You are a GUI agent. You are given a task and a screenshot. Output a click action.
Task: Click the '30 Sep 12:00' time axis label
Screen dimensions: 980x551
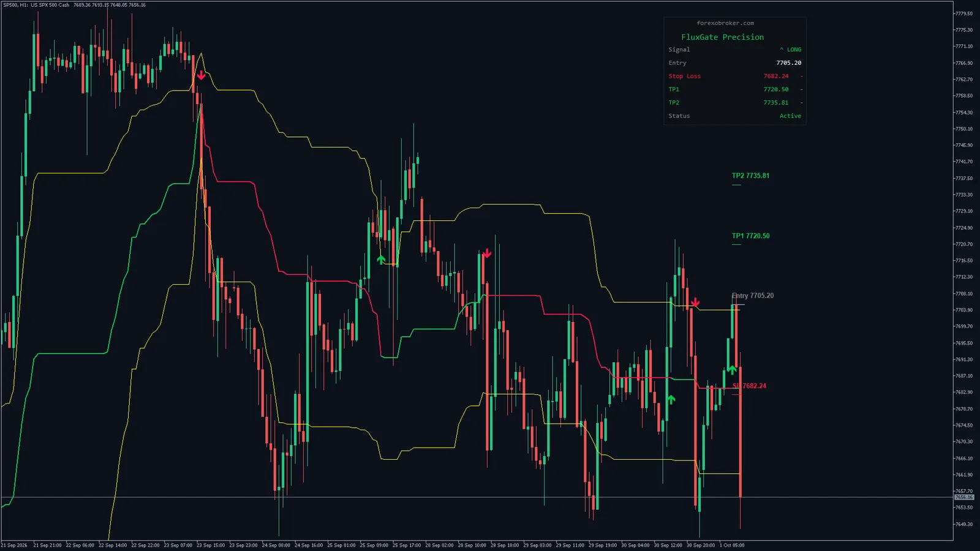(x=668, y=545)
